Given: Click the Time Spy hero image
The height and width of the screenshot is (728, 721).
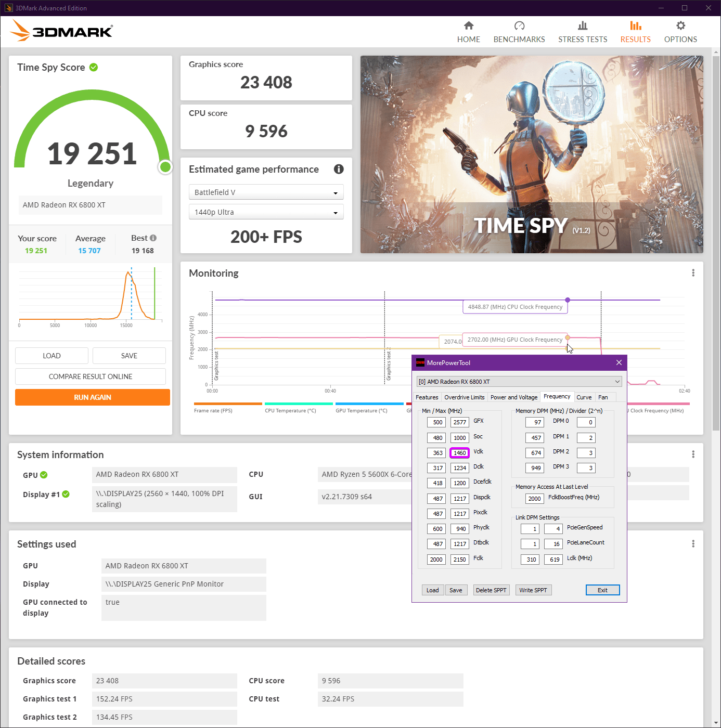Looking at the screenshot, I should pyautogui.click(x=532, y=154).
